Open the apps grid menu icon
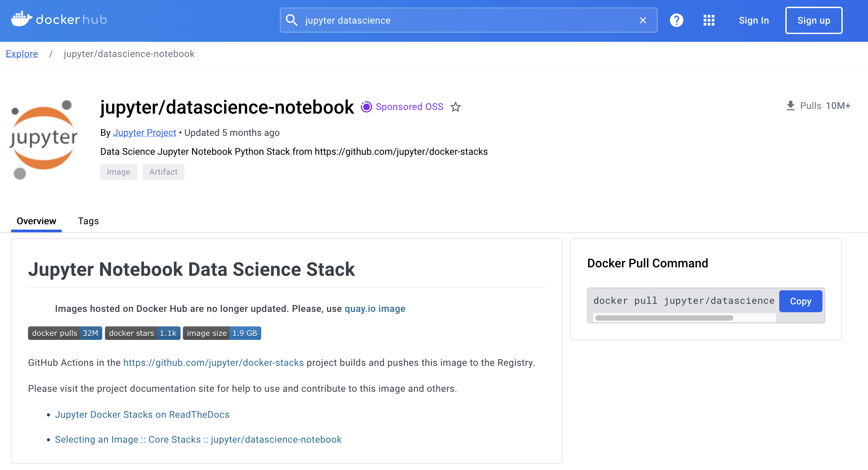The width and height of the screenshot is (868, 470). point(709,20)
